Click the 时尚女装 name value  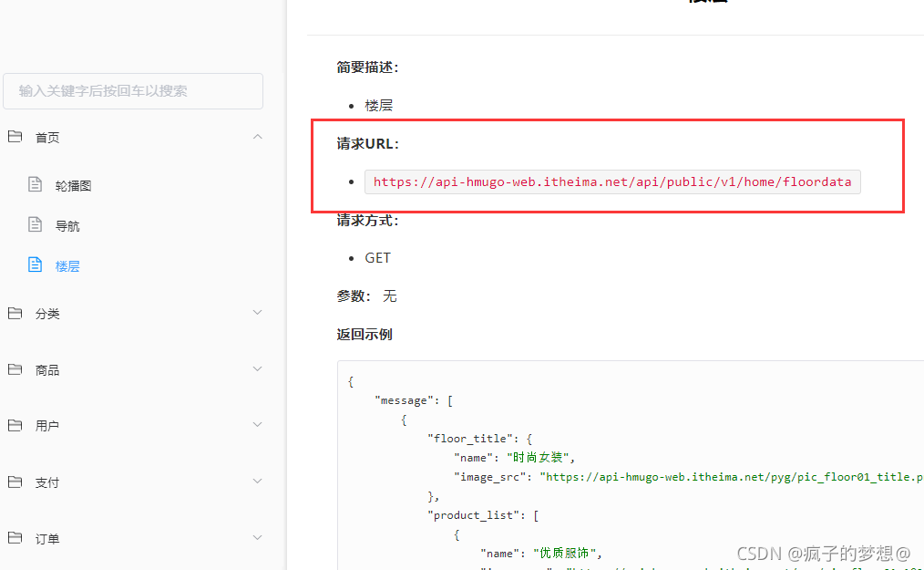(538, 457)
